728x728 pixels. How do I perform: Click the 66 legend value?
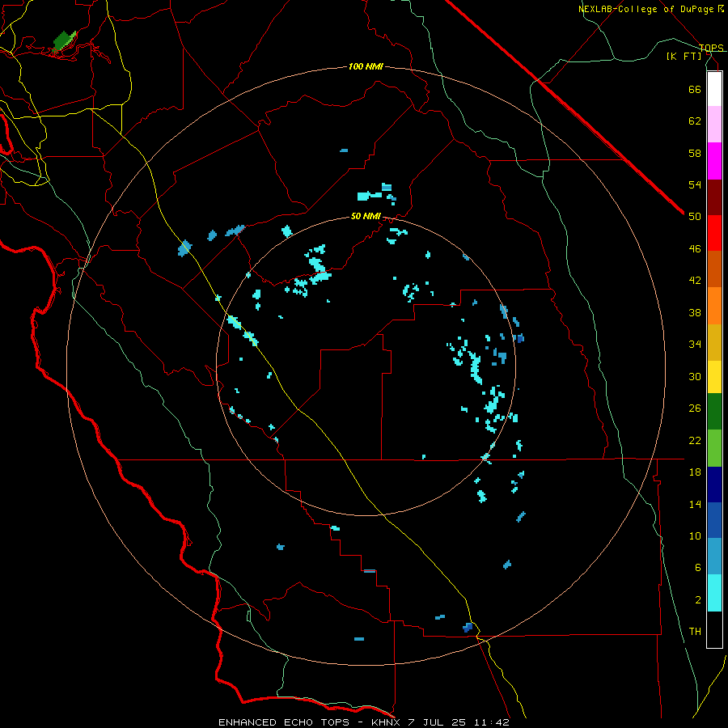[x=695, y=89]
